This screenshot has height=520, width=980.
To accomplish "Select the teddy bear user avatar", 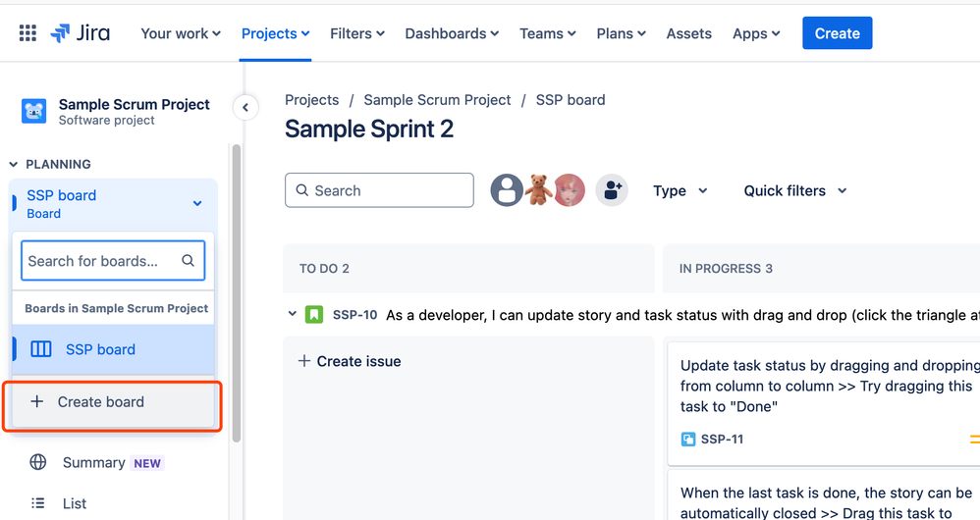I will coord(538,190).
